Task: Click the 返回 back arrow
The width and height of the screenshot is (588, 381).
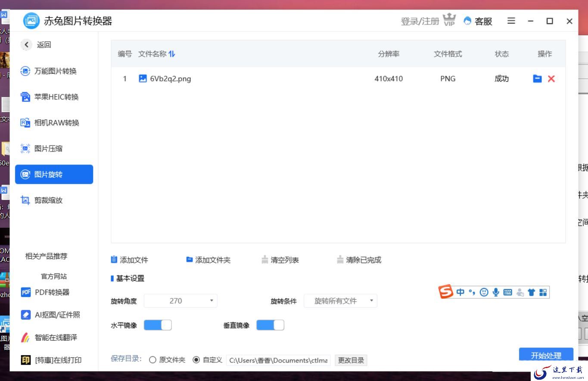Action: point(27,44)
